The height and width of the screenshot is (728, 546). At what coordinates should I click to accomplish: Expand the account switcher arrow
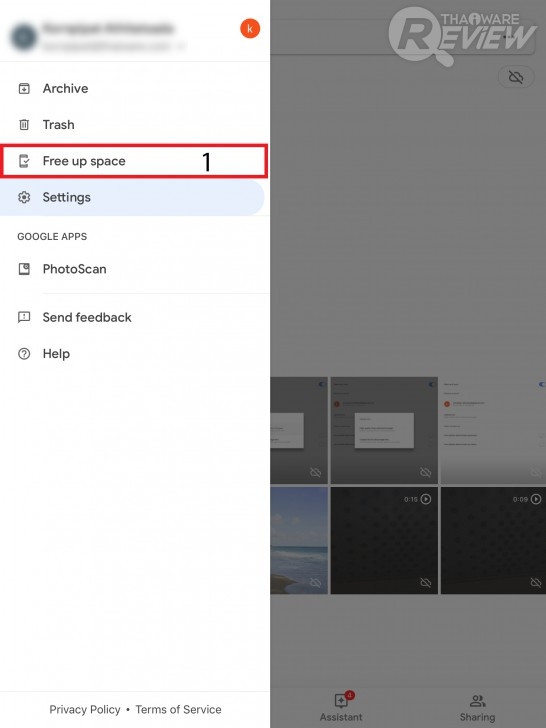(181, 46)
